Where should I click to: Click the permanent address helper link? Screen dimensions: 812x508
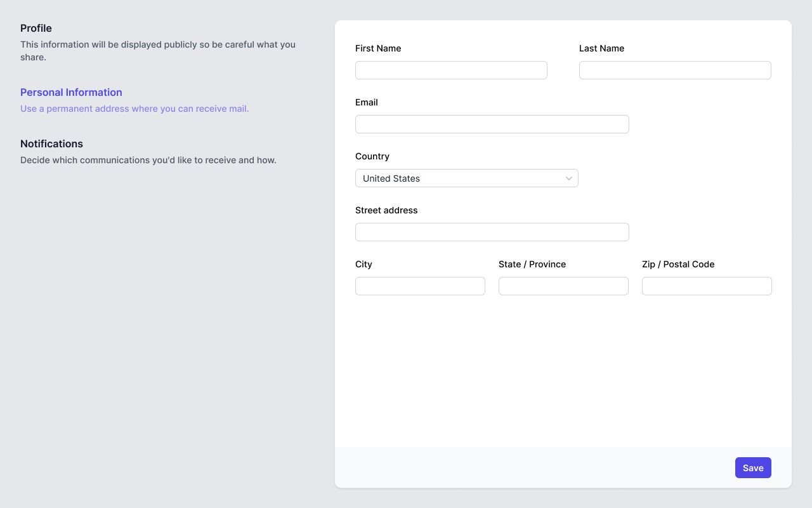(134, 109)
